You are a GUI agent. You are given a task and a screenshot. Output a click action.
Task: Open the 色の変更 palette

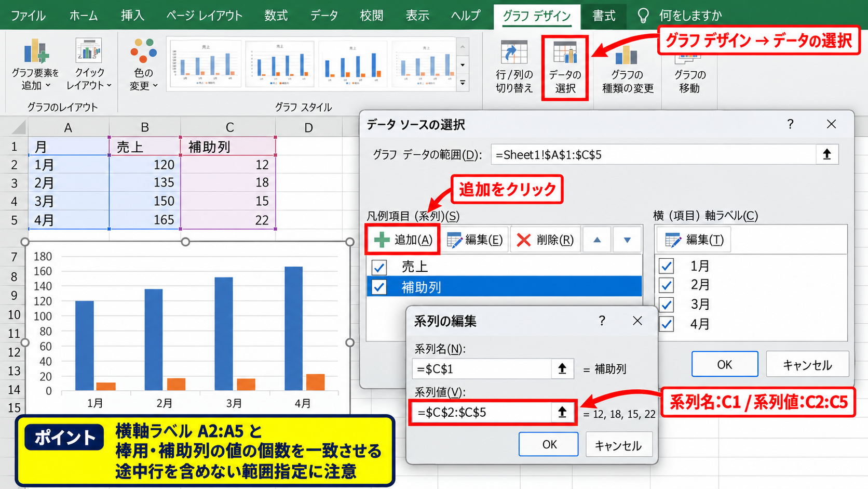point(143,64)
